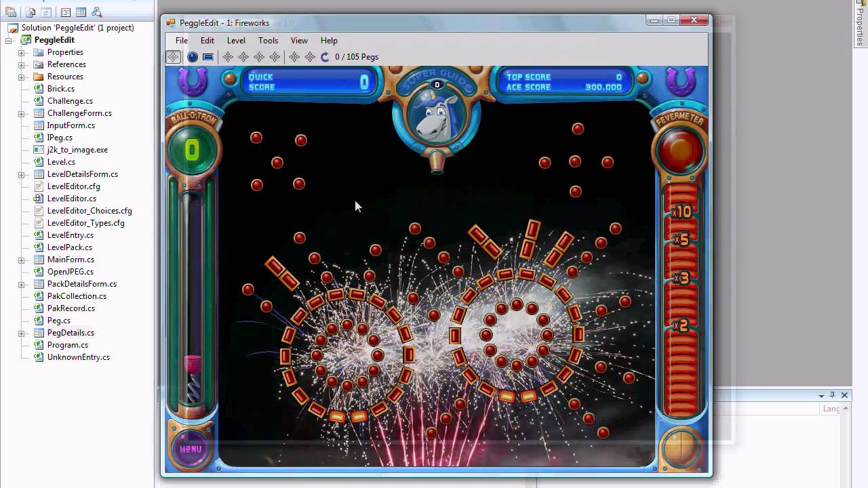Click the x2 fever multiplier marker
The height and width of the screenshot is (488, 868).
[x=681, y=326]
